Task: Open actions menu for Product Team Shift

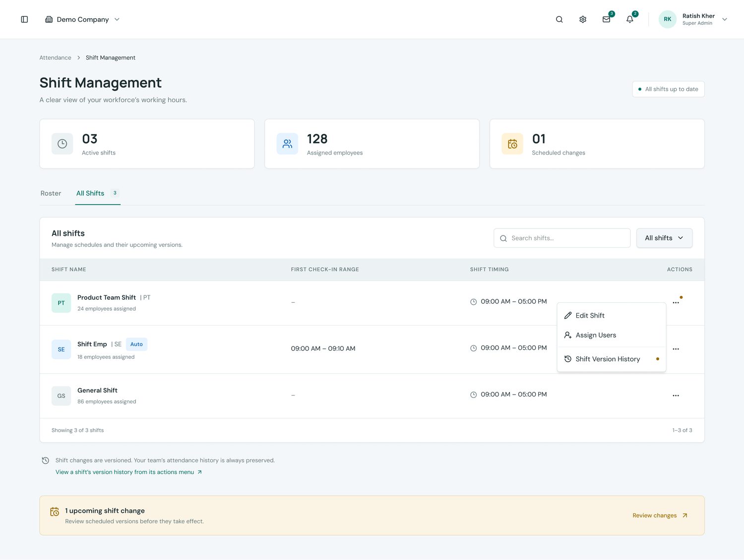Action: [676, 302]
